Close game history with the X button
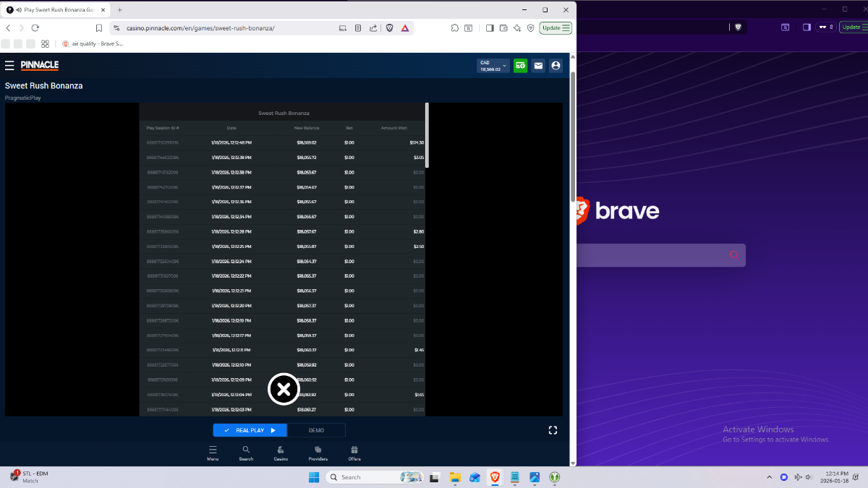The image size is (868, 488). 284,390
